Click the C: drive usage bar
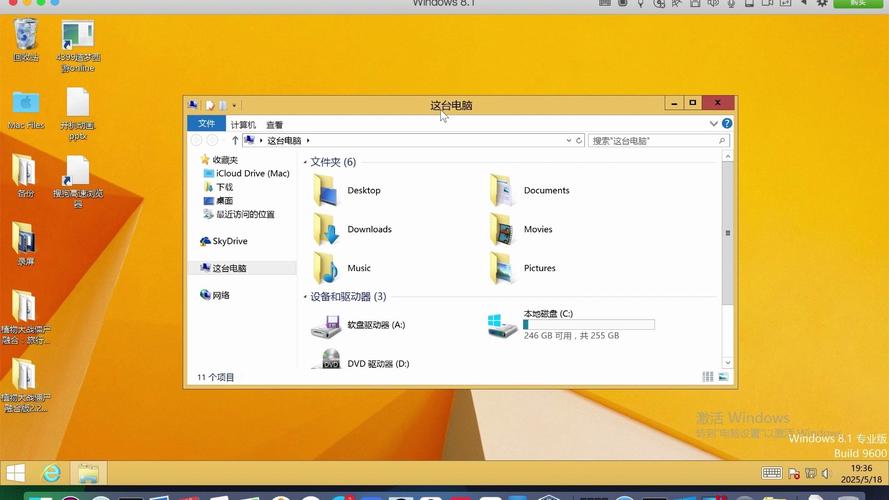Image resolution: width=889 pixels, height=500 pixels. pyautogui.click(x=589, y=325)
